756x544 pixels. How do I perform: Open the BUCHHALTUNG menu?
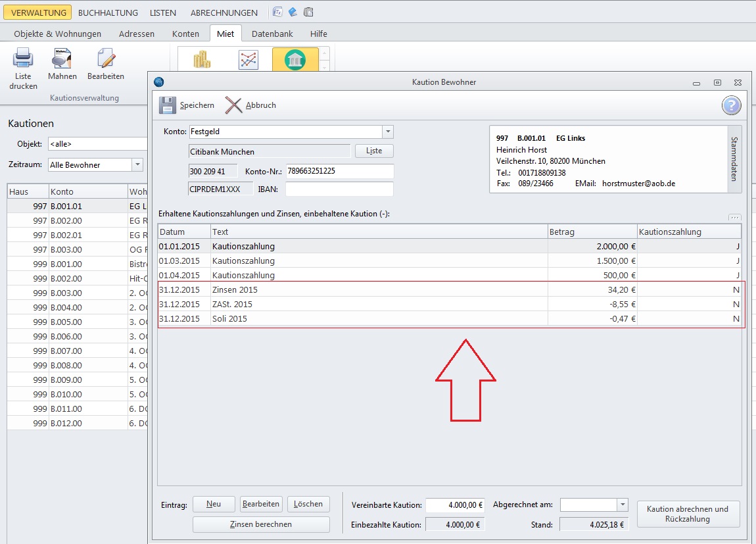tap(108, 12)
